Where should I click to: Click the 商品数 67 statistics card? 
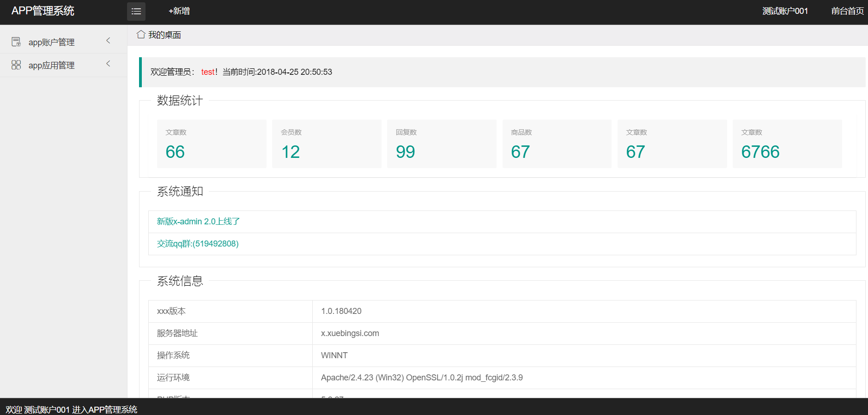coord(557,144)
